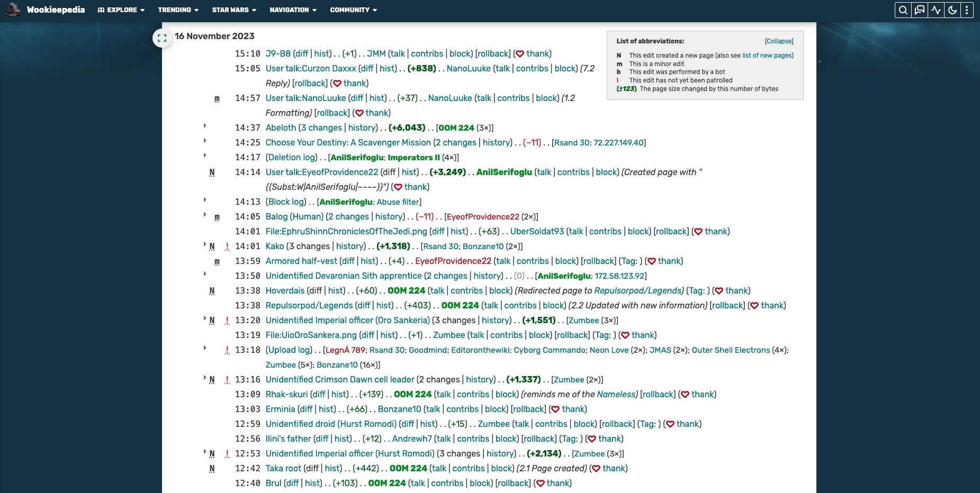The width and height of the screenshot is (980, 493).
Task: Open the 'list of new pages' link
Action: (x=767, y=56)
